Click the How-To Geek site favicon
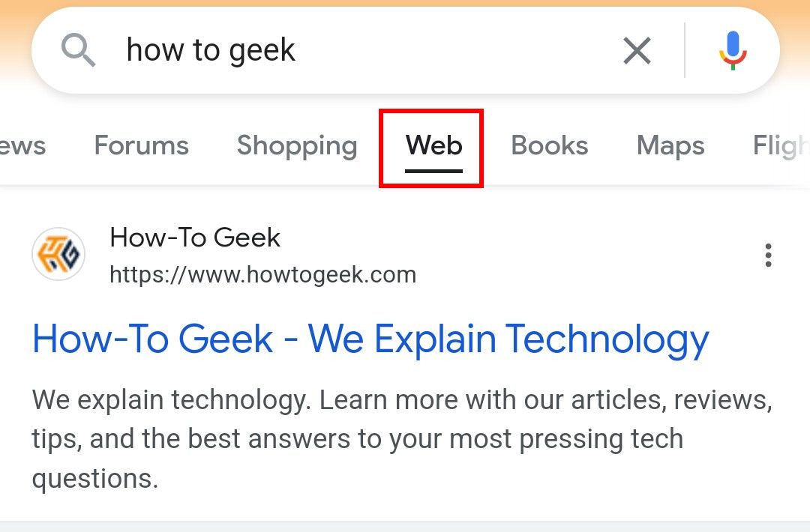The width and height of the screenshot is (810, 532). (58, 254)
